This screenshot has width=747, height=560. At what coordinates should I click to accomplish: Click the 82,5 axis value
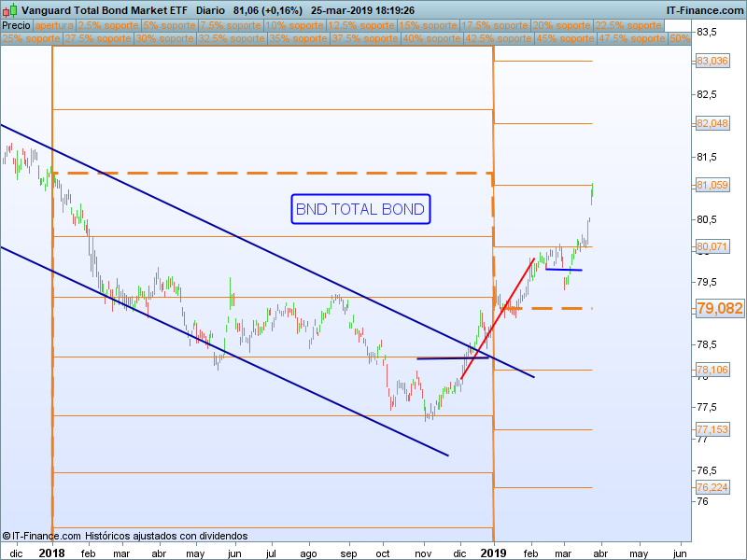point(707,94)
